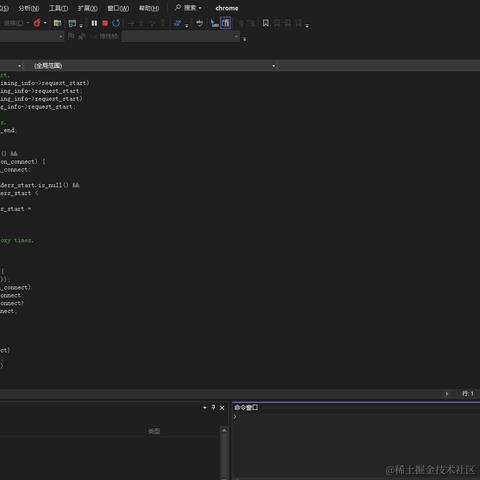Open the 窗口(W) menu
Image resolution: width=480 pixels, height=480 pixels.
click(118, 8)
